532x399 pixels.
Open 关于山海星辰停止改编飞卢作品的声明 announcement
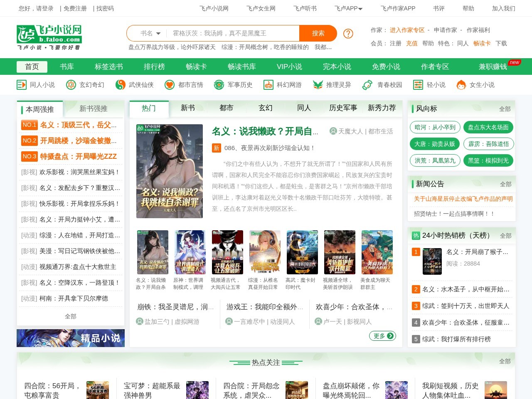pos(463,199)
